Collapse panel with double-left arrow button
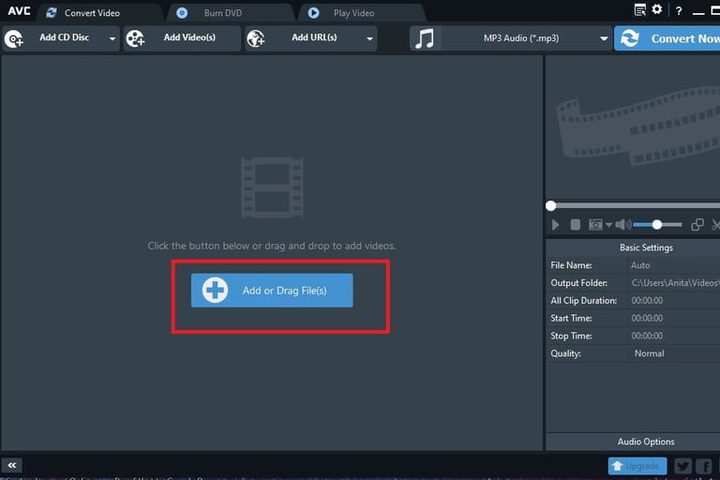This screenshot has height=480, width=720. [12, 466]
